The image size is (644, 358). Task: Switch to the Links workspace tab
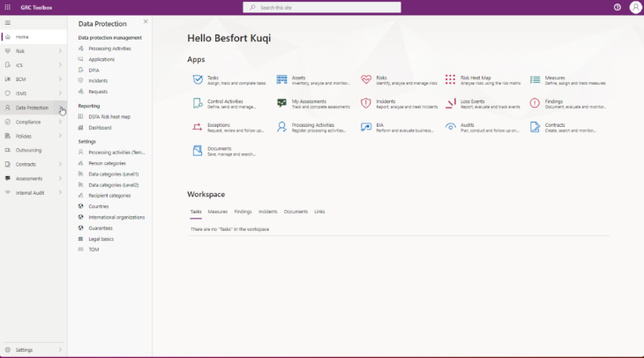(x=319, y=212)
